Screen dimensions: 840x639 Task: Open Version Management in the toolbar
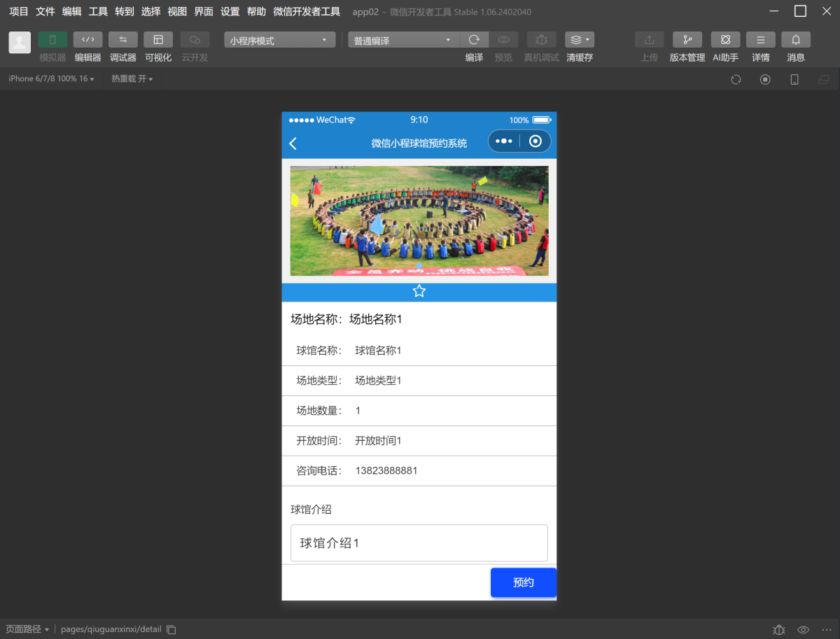click(x=687, y=40)
